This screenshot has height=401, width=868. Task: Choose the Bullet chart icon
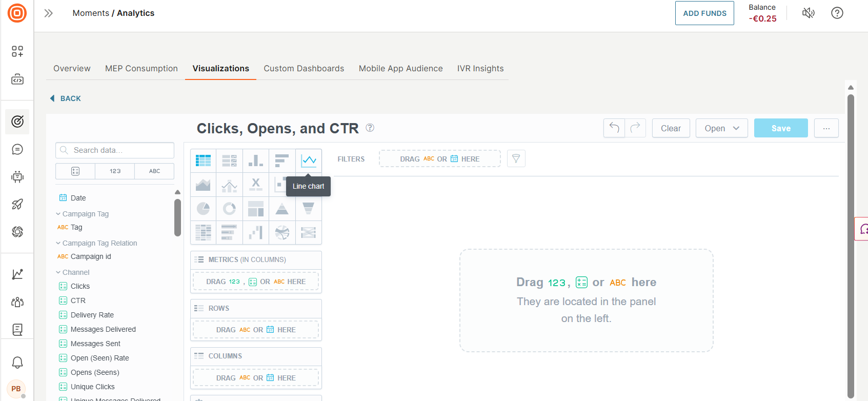[230, 232]
